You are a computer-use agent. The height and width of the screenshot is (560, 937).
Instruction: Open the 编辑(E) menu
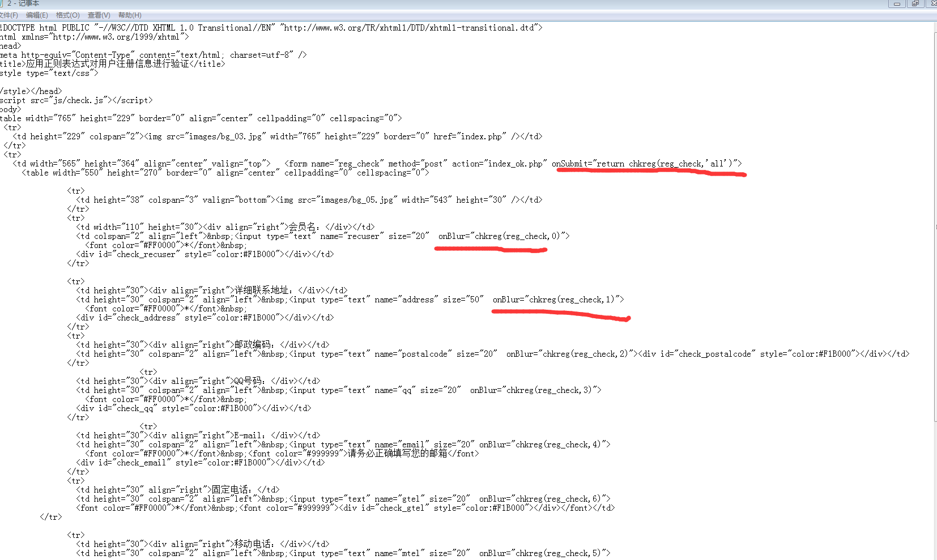pyautogui.click(x=37, y=15)
